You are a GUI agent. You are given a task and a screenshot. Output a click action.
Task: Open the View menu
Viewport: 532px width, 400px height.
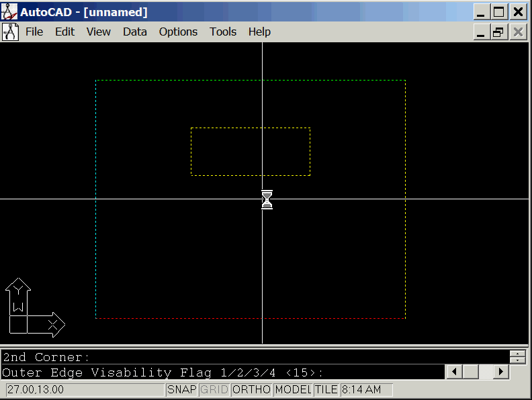[x=98, y=32]
